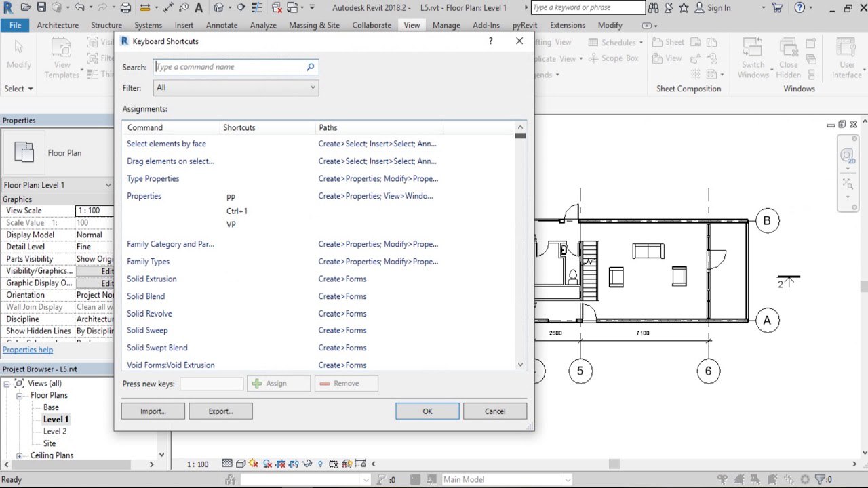The height and width of the screenshot is (488, 868).
Task: Click the Visual Style cube icon in view bar
Action: coord(240,464)
